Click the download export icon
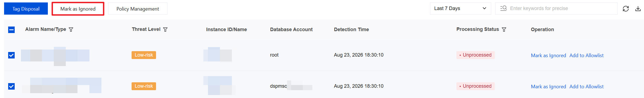Viewport: 644px width, 98px height. click(x=638, y=9)
